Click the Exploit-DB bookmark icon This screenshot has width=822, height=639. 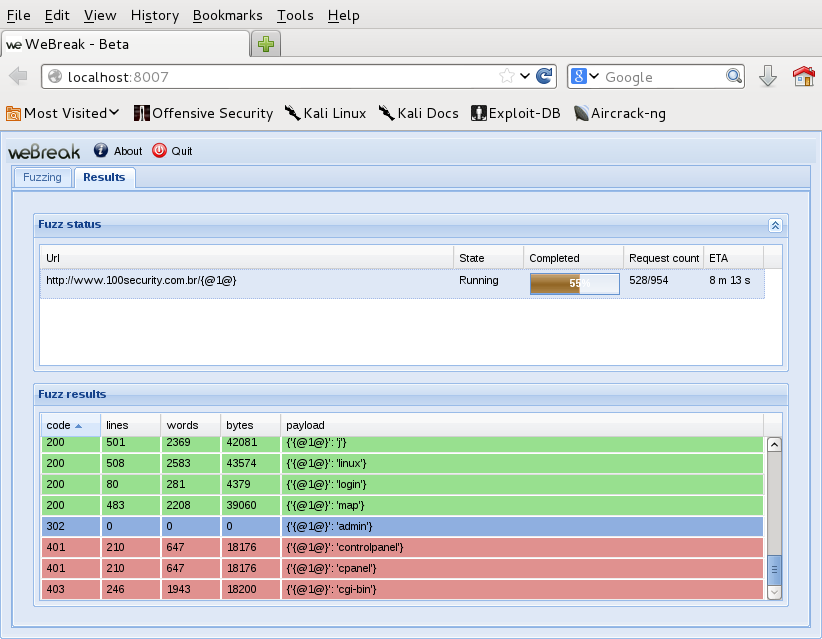pos(479,113)
